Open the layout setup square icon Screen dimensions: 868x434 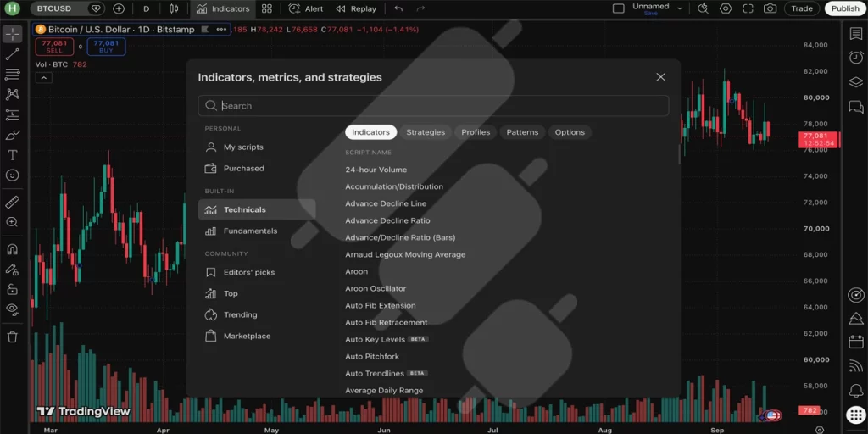pyautogui.click(x=619, y=8)
